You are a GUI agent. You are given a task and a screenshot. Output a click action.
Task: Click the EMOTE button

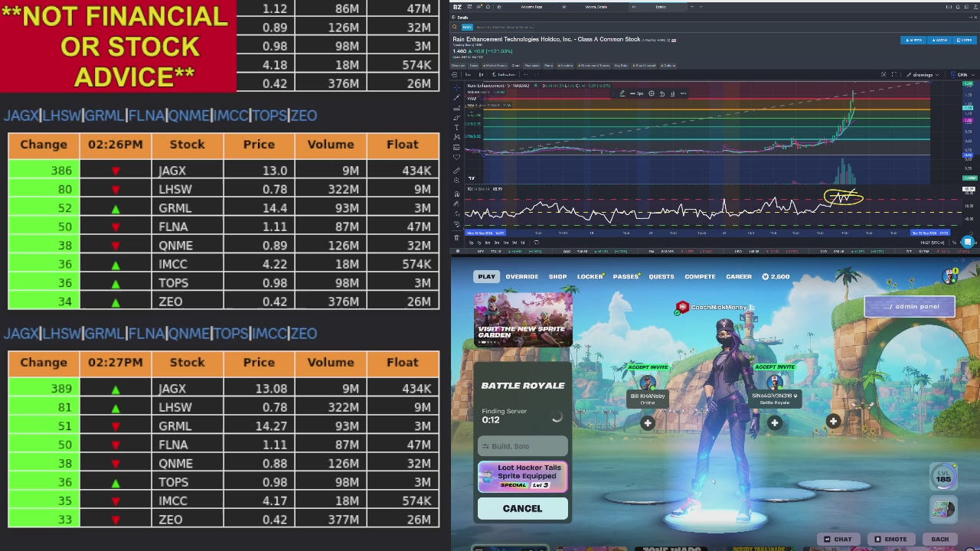[x=890, y=540]
